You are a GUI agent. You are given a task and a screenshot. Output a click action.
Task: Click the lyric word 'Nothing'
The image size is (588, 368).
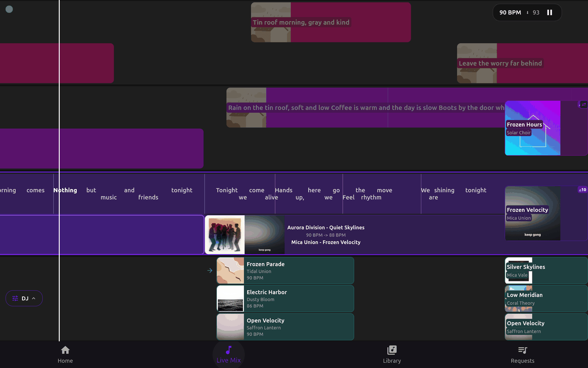(65, 190)
